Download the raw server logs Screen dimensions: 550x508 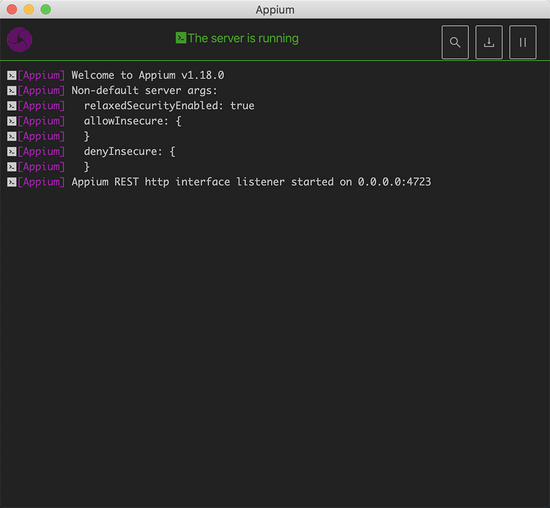pyautogui.click(x=489, y=42)
